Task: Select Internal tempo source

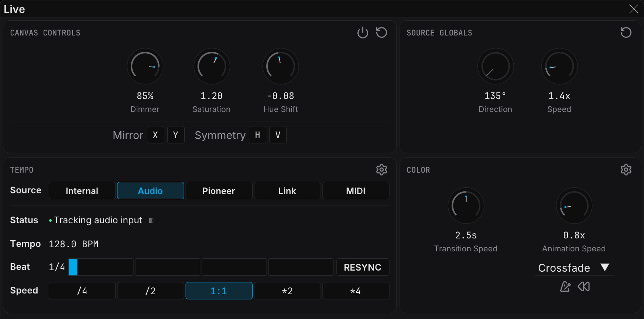Action: coord(82,191)
